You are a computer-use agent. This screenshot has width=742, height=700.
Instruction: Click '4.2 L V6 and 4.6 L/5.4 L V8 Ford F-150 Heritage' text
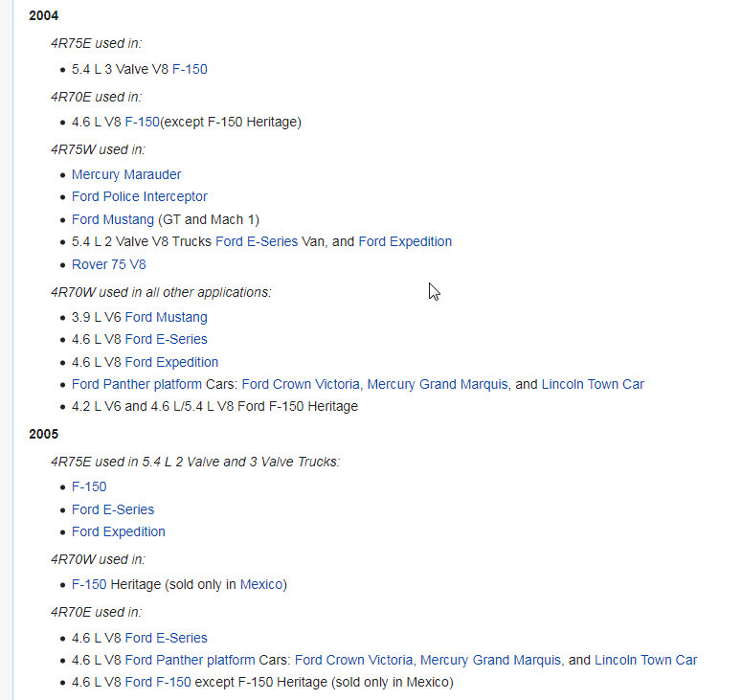[214, 407]
